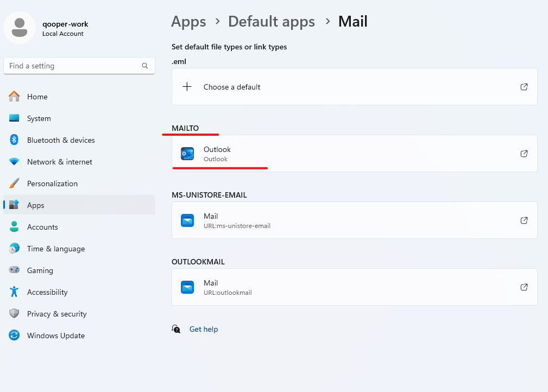Open the MAILTO Outlook selection dialog
The height and width of the screenshot is (392, 548).
[x=354, y=154]
